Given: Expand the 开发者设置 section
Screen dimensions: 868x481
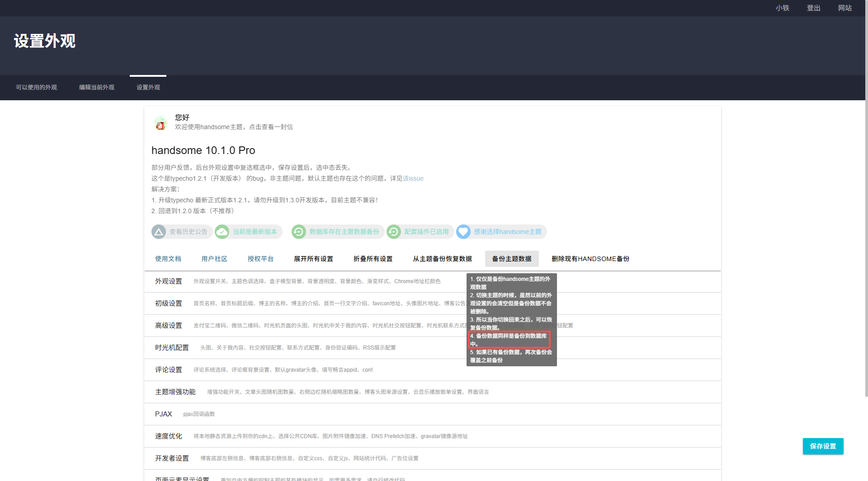Looking at the screenshot, I should [433, 459].
